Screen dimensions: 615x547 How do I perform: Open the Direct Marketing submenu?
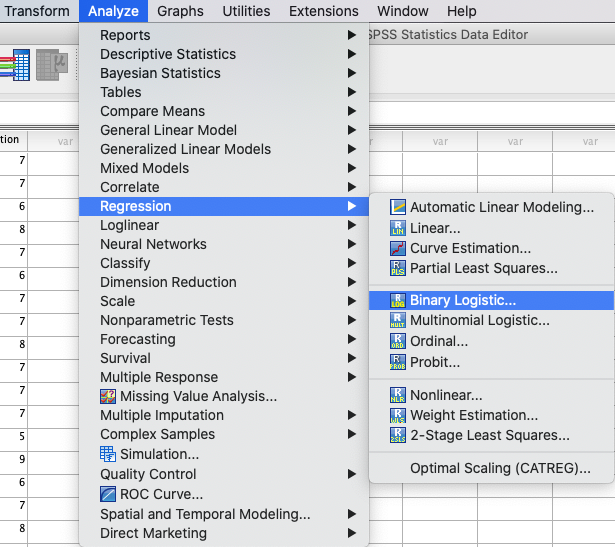click(x=224, y=533)
